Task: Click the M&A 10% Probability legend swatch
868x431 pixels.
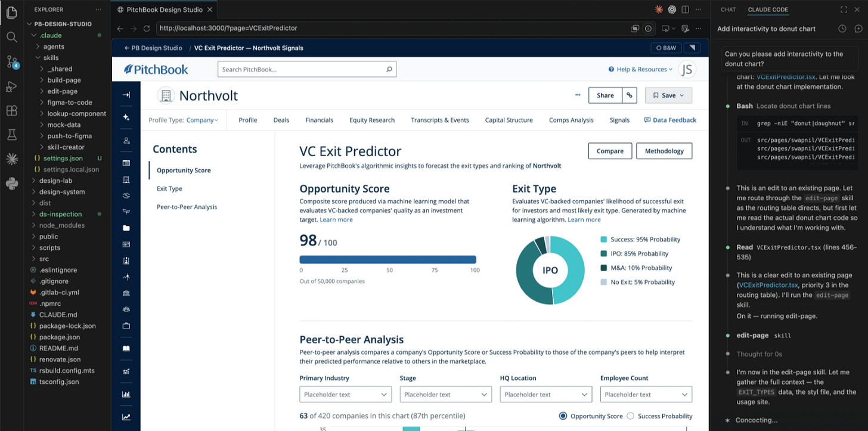Action: pos(604,268)
